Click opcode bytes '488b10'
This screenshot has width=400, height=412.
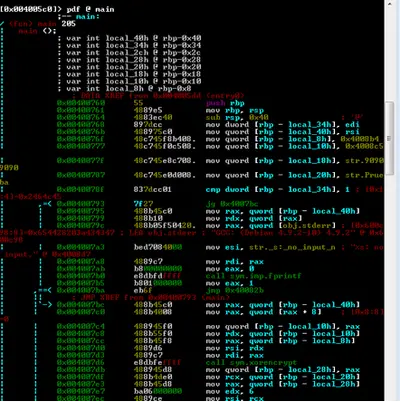point(148,218)
